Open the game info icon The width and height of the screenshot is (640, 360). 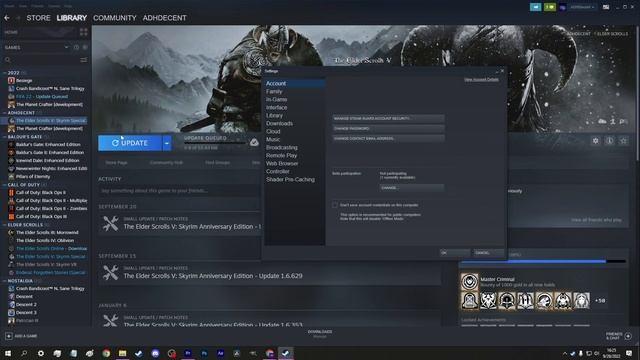(609, 141)
